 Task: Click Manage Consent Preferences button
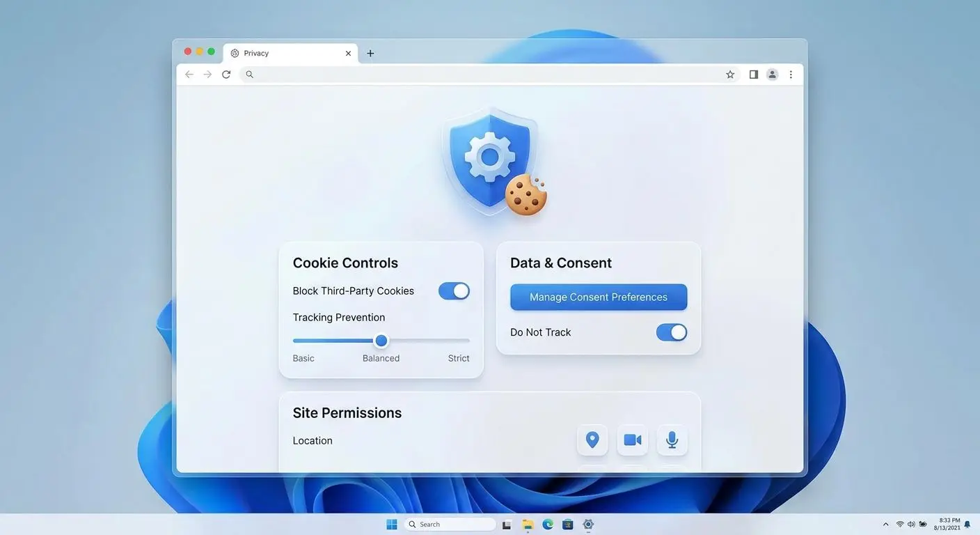[x=599, y=297]
